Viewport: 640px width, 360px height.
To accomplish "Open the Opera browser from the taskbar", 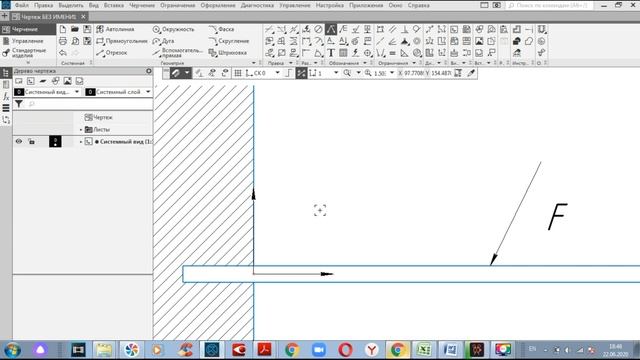I will pyautogui.click(x=345, y=350).
